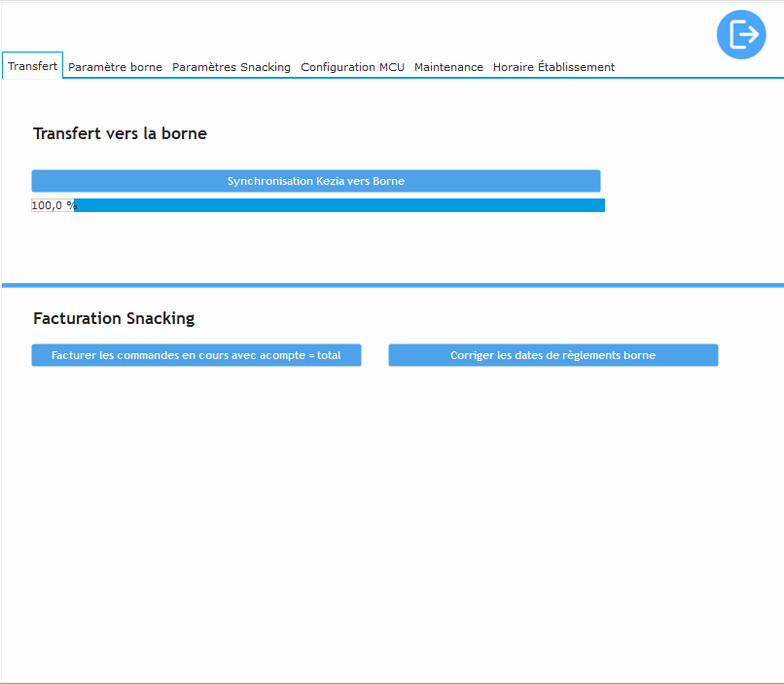
Task: Show the Horaire Établissement tab
Action: [553, 67]
